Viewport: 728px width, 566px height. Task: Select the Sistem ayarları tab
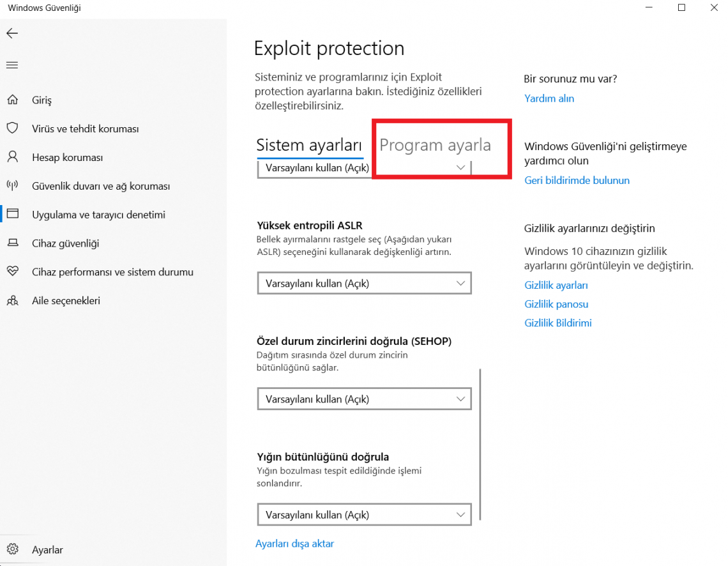309,145
